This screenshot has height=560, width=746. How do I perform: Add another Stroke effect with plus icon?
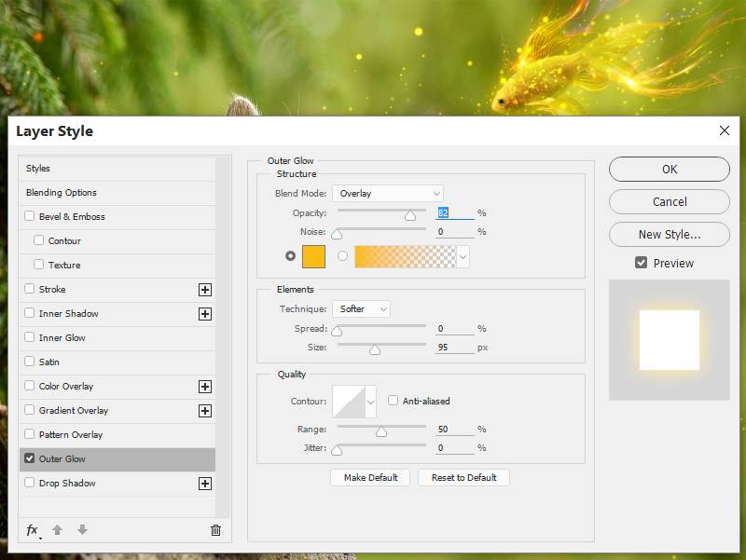[x=205, y=290]
